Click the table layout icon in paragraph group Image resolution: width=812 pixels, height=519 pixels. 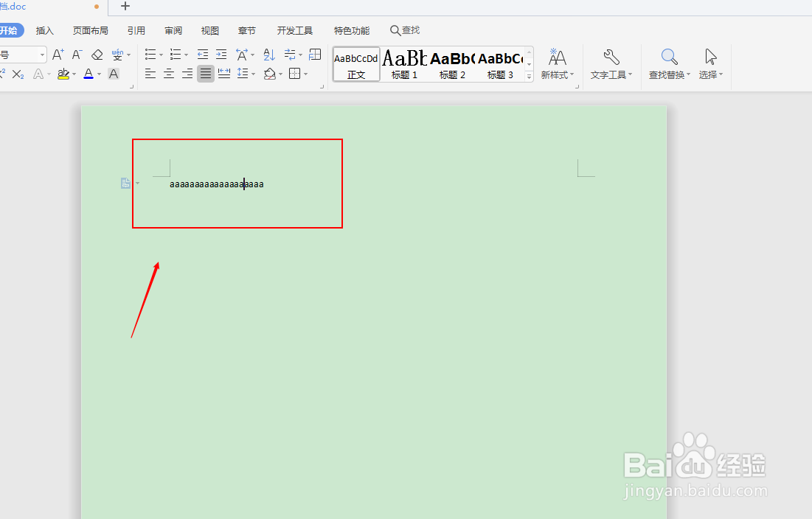[315, 55]
